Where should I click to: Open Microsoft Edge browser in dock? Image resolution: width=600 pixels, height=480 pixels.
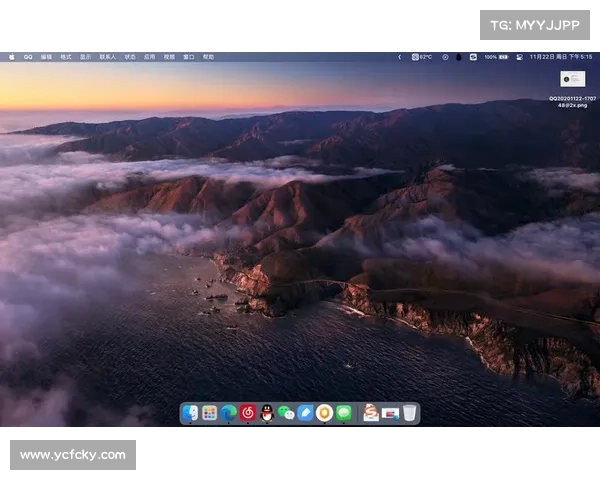[x=228, y=413]
